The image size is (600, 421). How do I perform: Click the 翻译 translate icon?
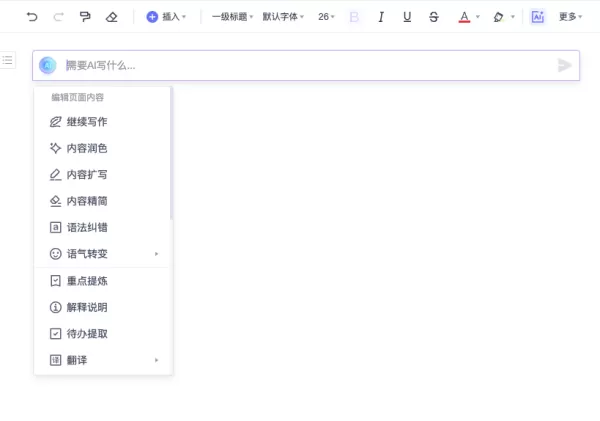point(55,360)
